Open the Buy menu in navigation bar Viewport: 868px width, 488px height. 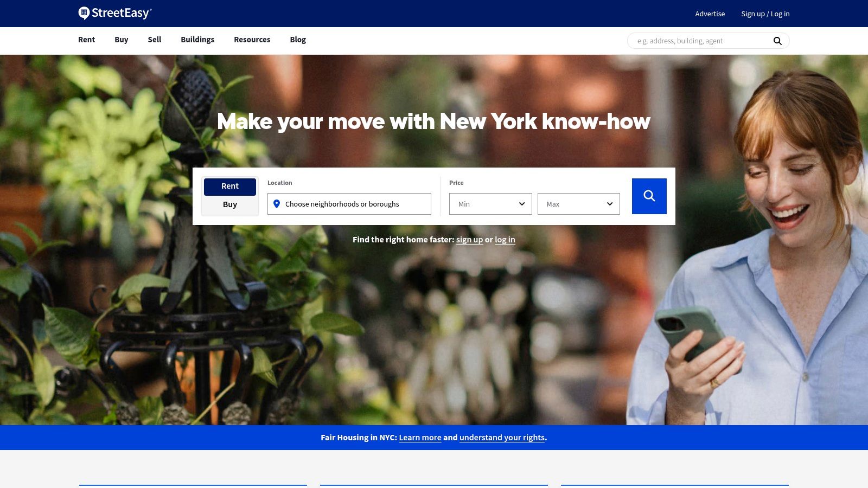coord(122,40)
